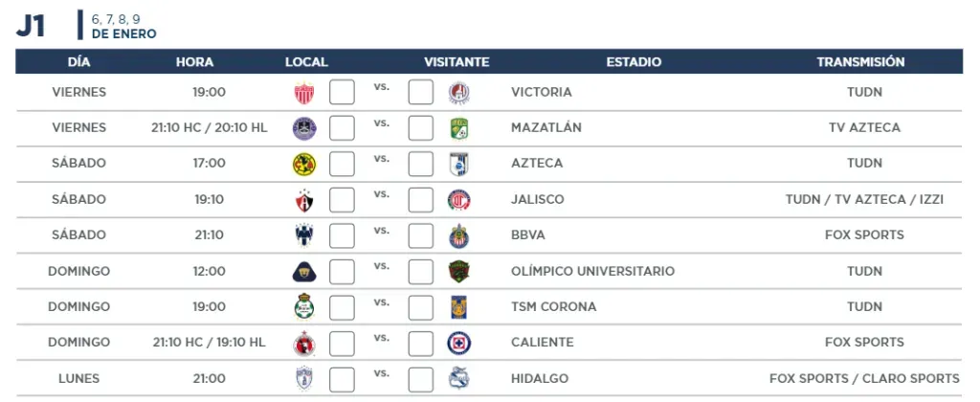The width and height of the screenshot is (980, 402).
Task: Select the Tigres visitor logo
Action: pos(458,307)
